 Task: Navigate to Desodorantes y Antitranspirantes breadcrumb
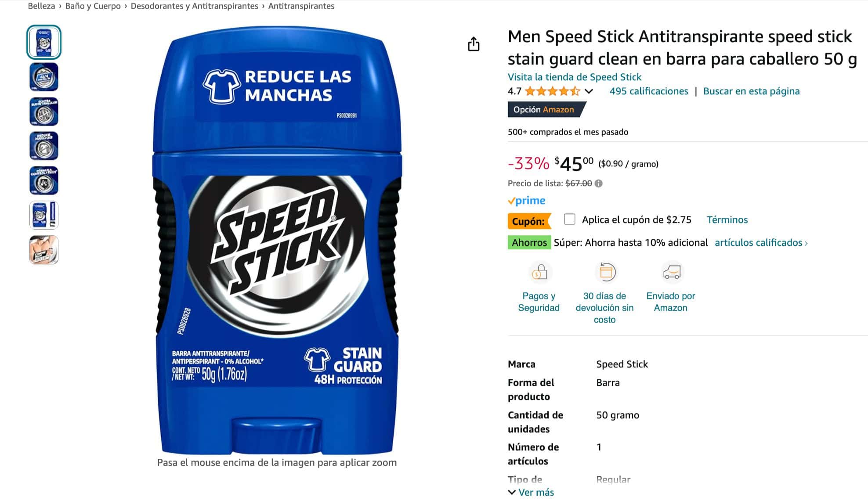(x=194, y=6)
